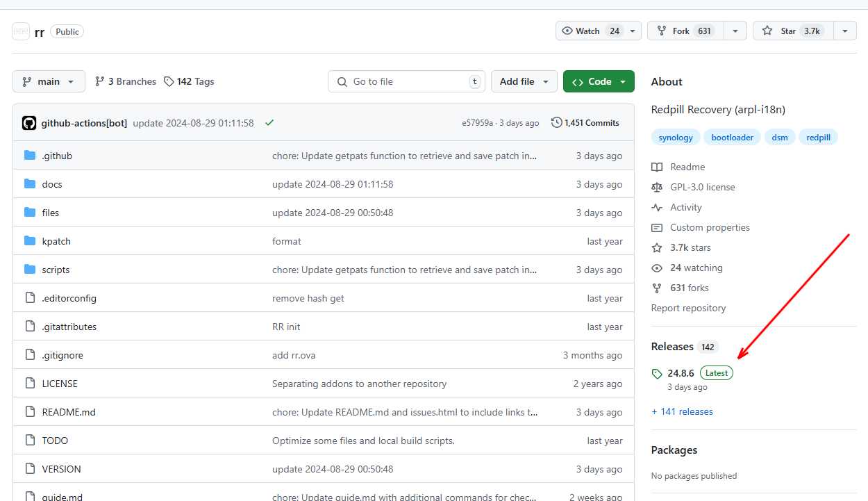Open the .github folder

[57, 156]
